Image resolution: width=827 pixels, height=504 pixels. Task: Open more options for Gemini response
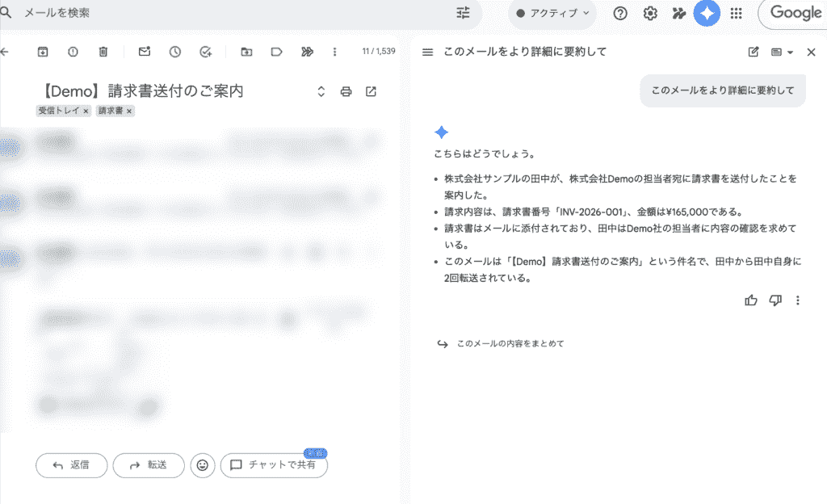797,300
